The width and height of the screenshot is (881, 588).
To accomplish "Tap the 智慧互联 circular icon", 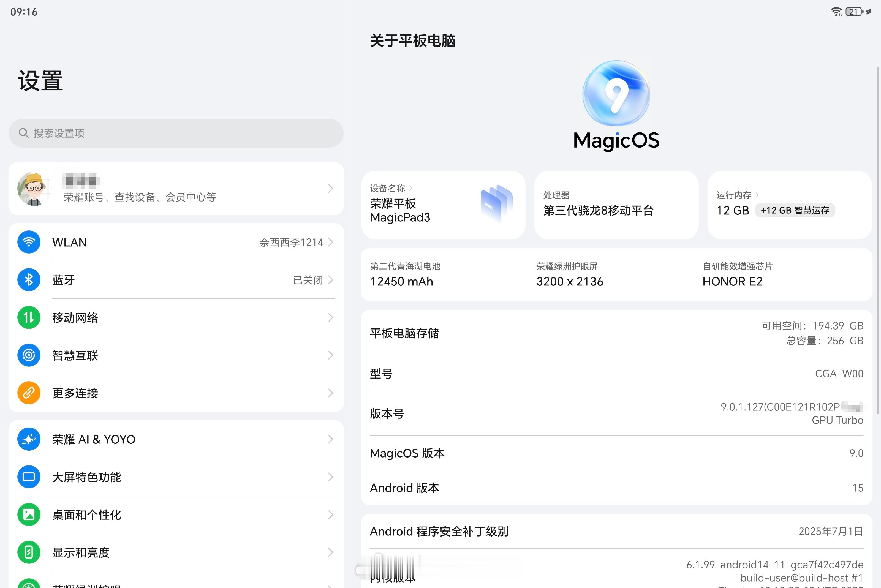I will coord(29,355).
